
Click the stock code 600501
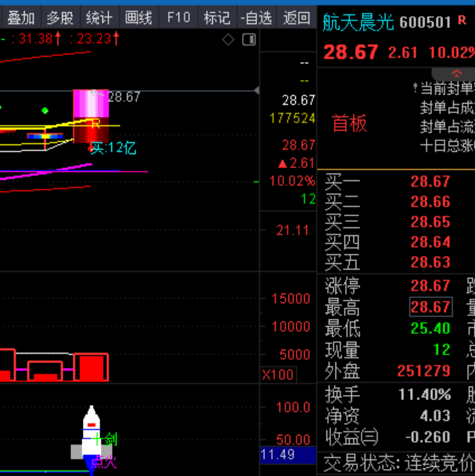425,22
